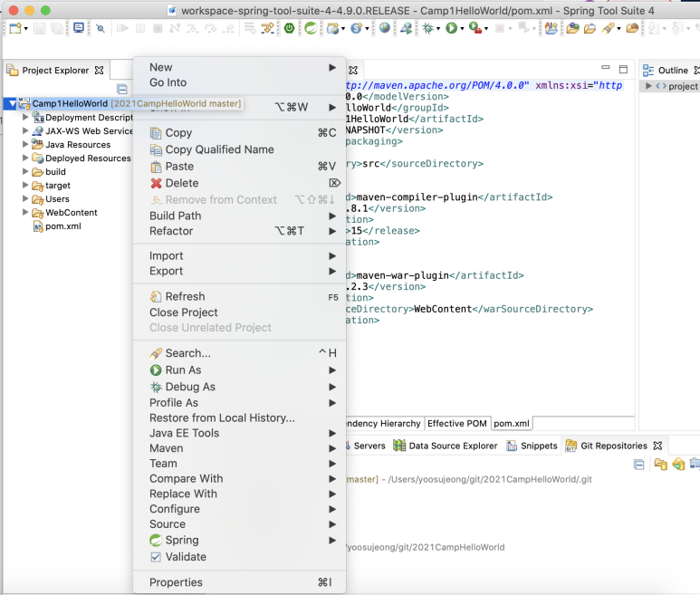This screenshot has height=595, width=700.
Task: Open the New wizard toolbar icon
Action: point(15,29)
